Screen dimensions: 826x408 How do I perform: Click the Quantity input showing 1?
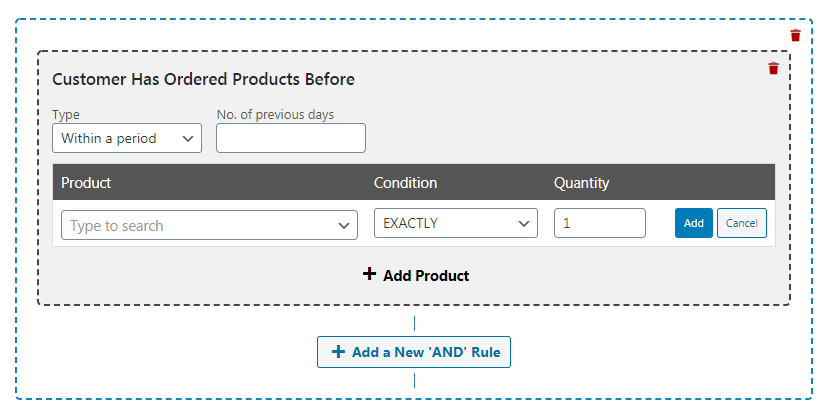599,223
